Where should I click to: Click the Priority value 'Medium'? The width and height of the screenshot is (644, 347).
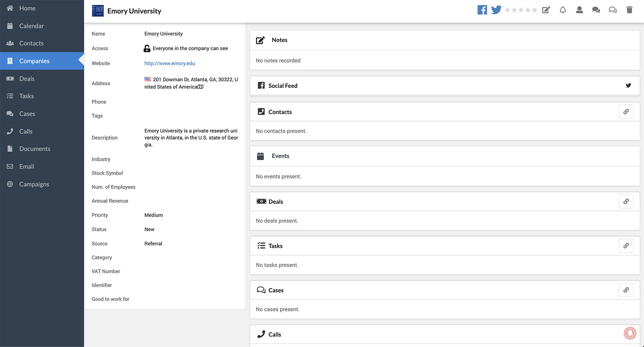[x=154, y=215]
